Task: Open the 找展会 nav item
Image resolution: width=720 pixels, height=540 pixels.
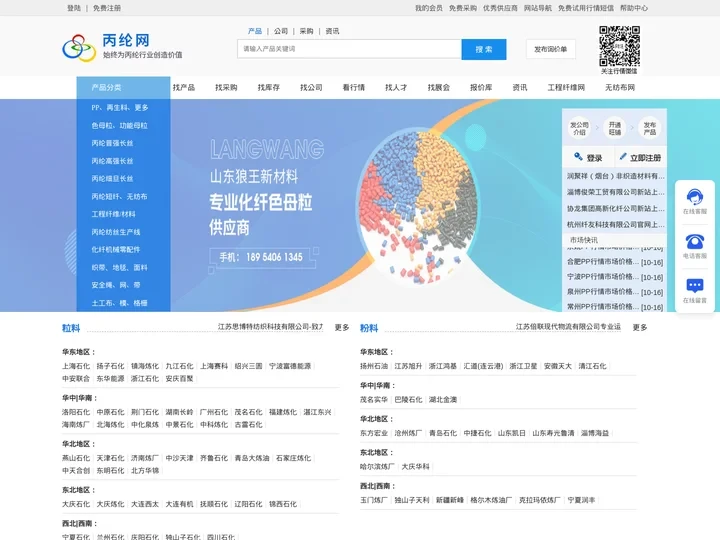Action: pos(439,87)
